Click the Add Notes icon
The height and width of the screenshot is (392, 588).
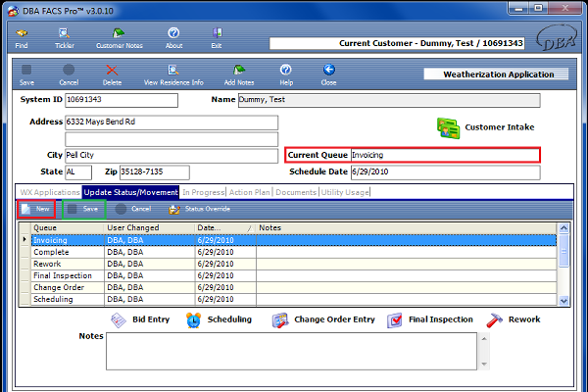coord(239,75)
